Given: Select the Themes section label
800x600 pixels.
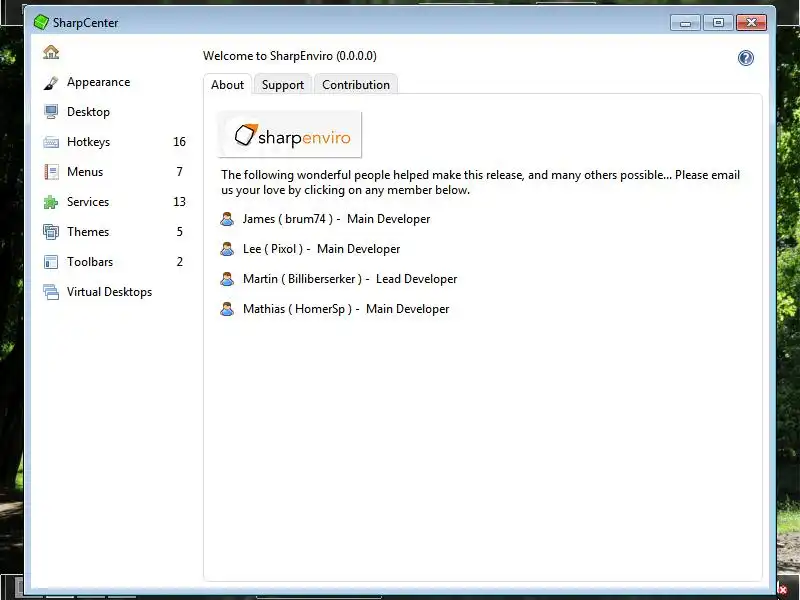Looking at the screenshot, I should tap(88, 232).
